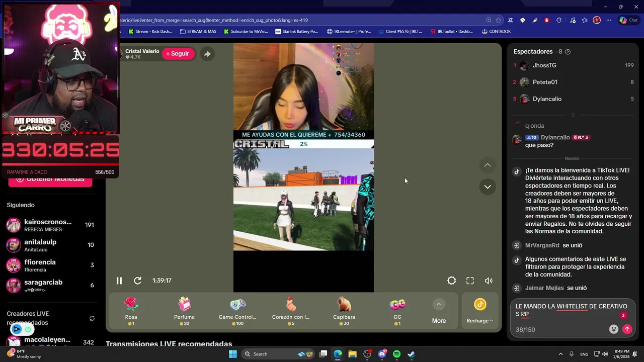Open Subscribe to MrVar bookmark

[246, 31]
